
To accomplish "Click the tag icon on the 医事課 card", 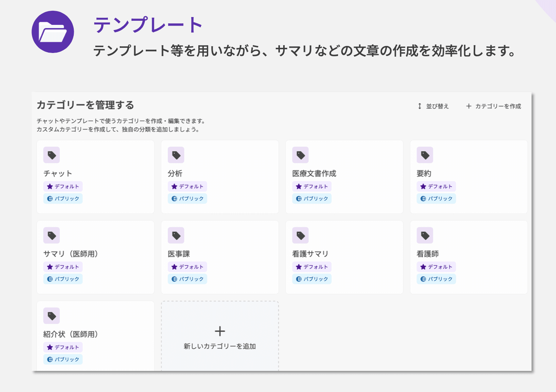I will (x=176, y=235).
